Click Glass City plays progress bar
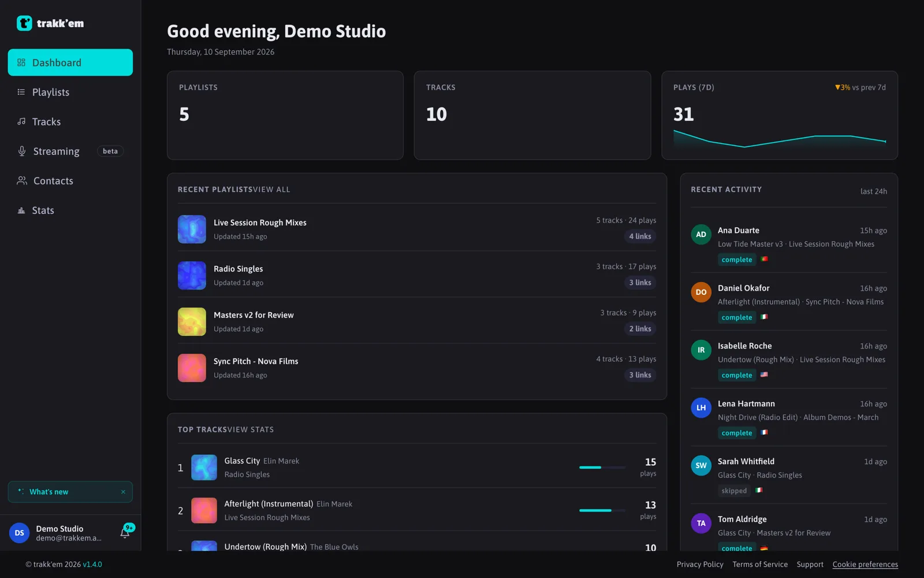 pyautogui.click(x=602, y=467)
